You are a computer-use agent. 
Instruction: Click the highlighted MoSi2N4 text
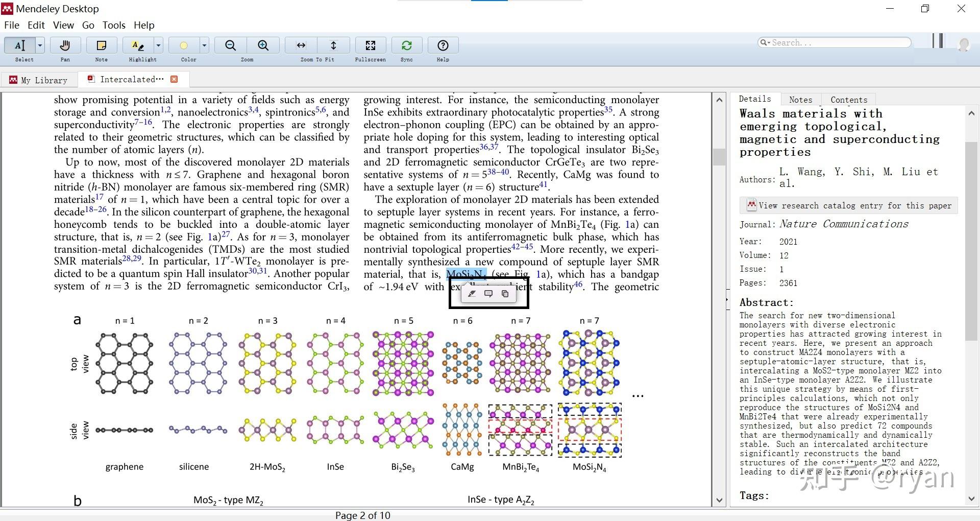(x=467, y=274)
